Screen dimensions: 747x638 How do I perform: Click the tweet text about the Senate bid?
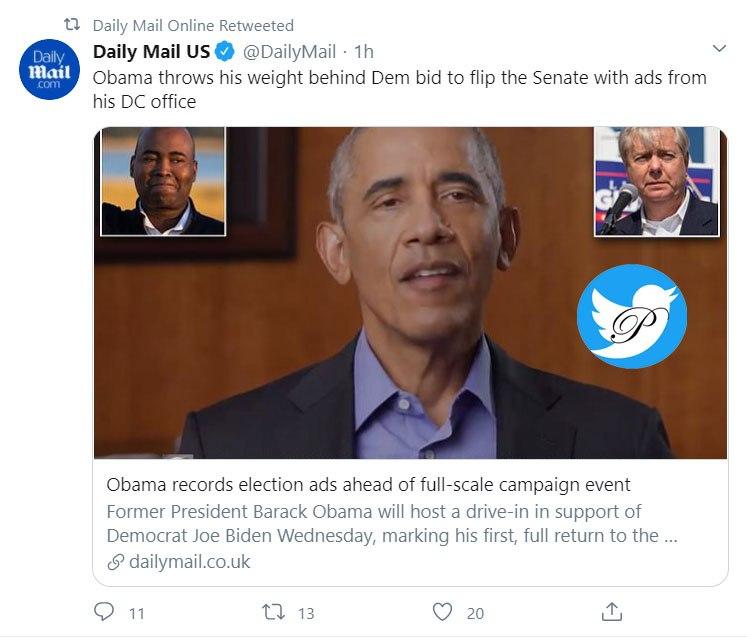click(400, 89)
